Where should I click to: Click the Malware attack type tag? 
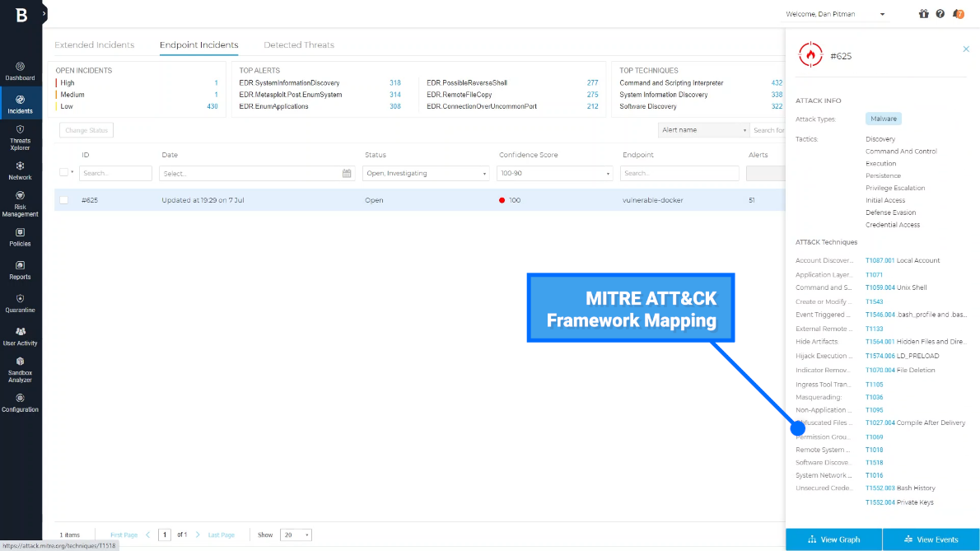click(x=883, y=119)
